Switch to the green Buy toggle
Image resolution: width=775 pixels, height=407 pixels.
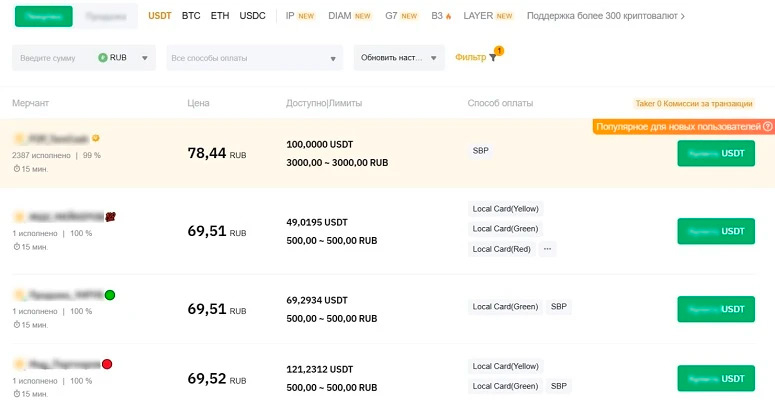pyautogui.click(x=44, y=17)
